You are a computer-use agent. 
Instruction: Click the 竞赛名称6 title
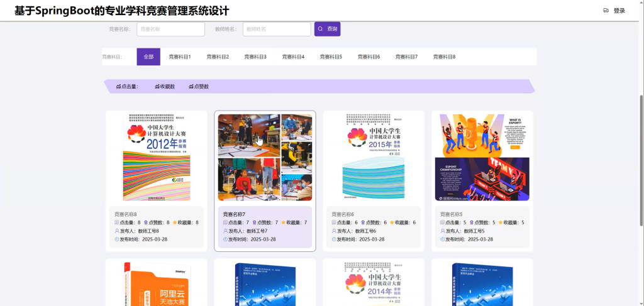343,214
